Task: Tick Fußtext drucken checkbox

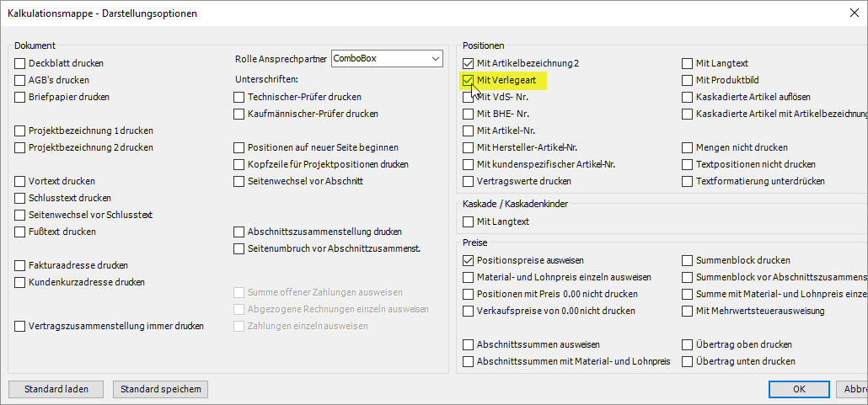Action: (21, 232)
